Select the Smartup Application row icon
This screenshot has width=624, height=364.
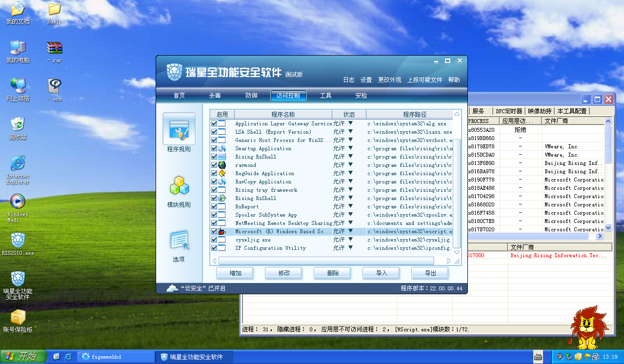[222, 148]
